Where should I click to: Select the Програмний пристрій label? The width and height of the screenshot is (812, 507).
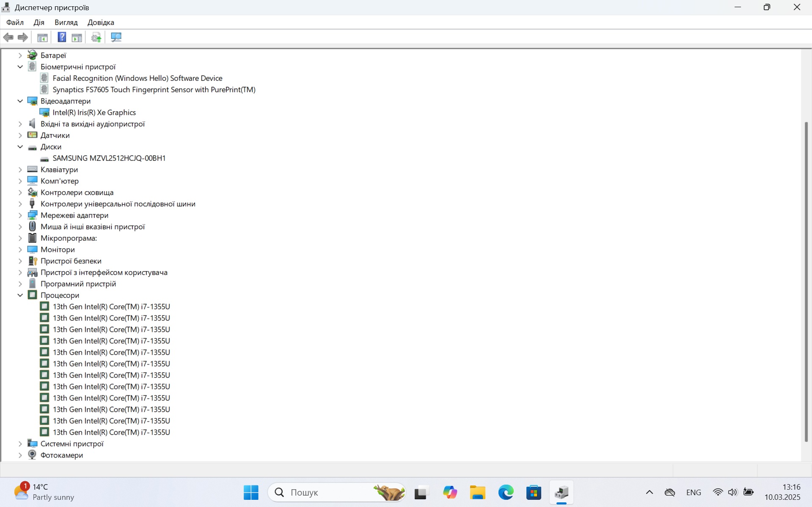[78, 283]
